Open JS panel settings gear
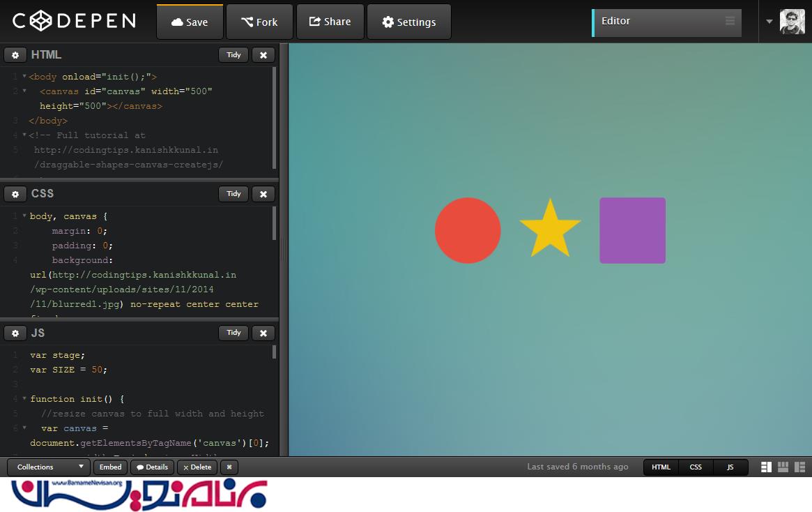Viewport: 812px width, 512px height. coord(15,333)
